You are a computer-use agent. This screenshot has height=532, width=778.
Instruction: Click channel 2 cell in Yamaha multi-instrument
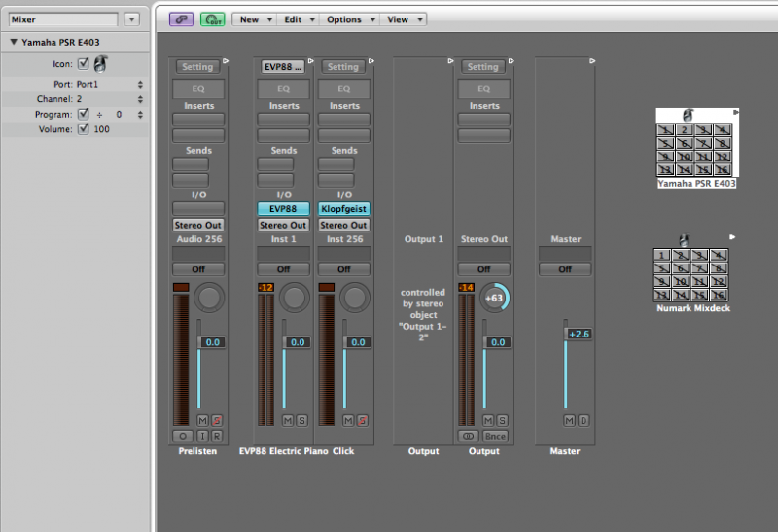(x=686, y=129)
